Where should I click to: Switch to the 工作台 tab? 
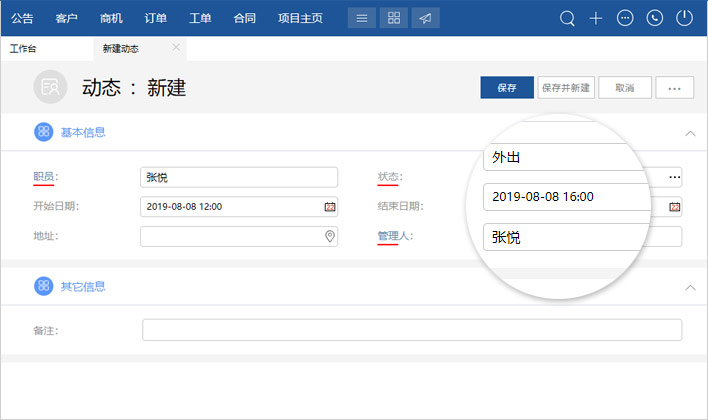click(23, 48)
